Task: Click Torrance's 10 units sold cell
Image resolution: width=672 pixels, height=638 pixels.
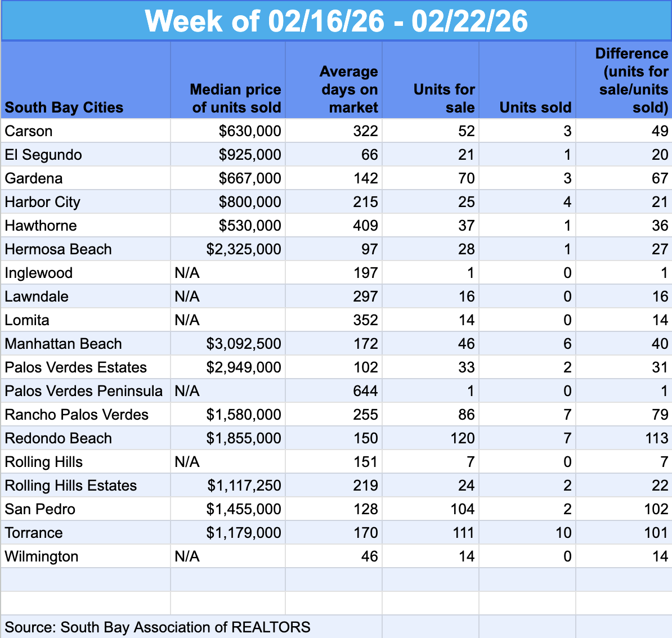Action: (x=563, y=533)
